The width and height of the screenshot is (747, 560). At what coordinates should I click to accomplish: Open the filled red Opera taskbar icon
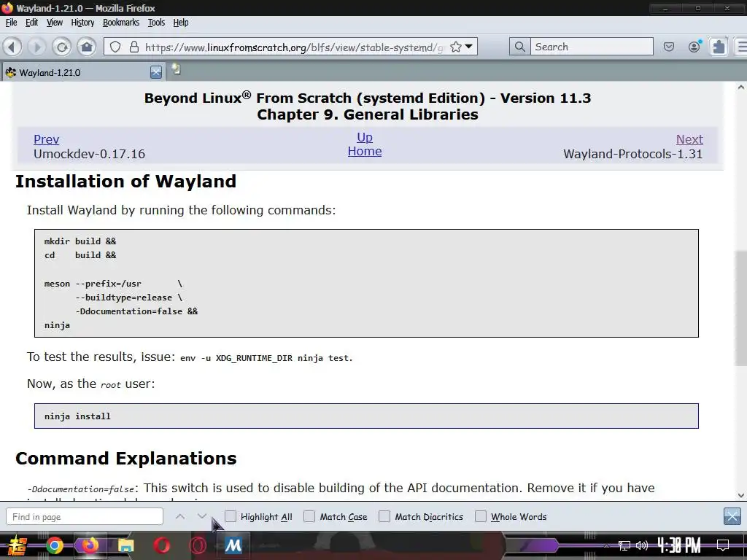(x=162, y=545)
